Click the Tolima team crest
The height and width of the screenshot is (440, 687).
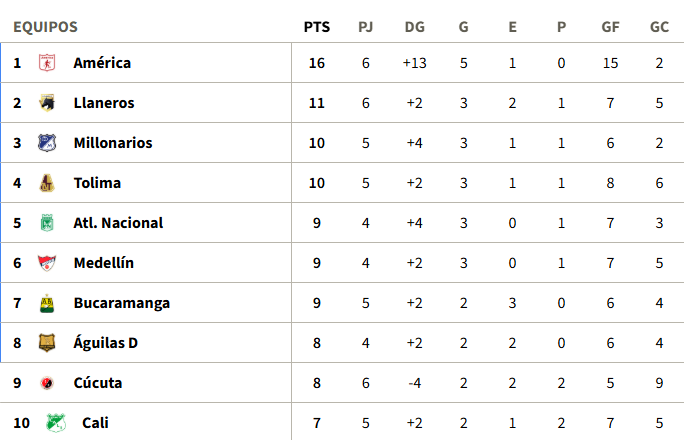[47, 183]
